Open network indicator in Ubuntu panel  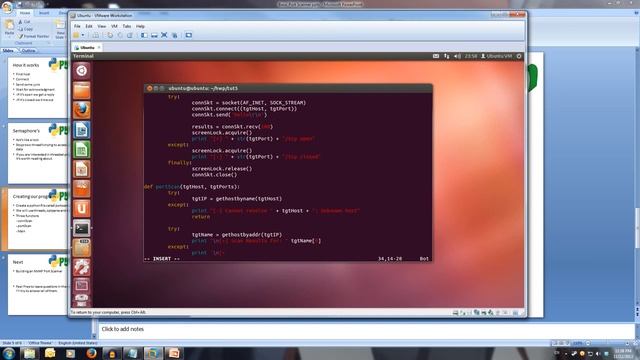click(447, 56)
